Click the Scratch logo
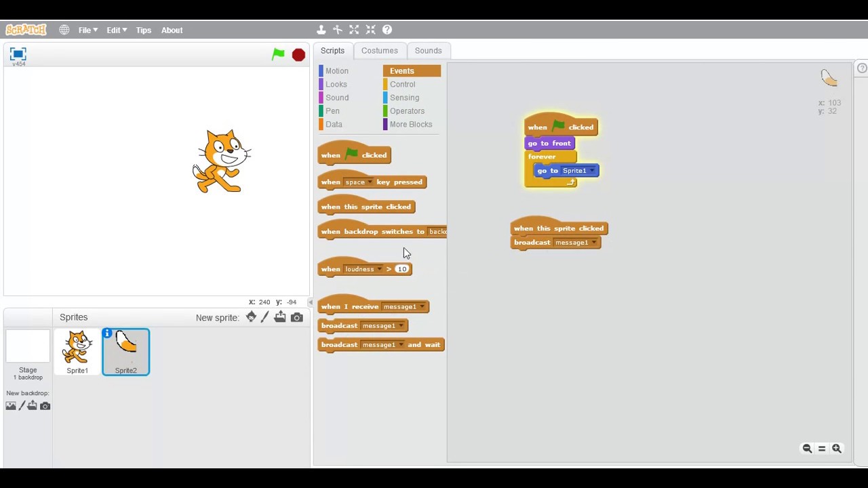Screen dimensions: 868x488 pyautogui.click(x=26, y=30)
